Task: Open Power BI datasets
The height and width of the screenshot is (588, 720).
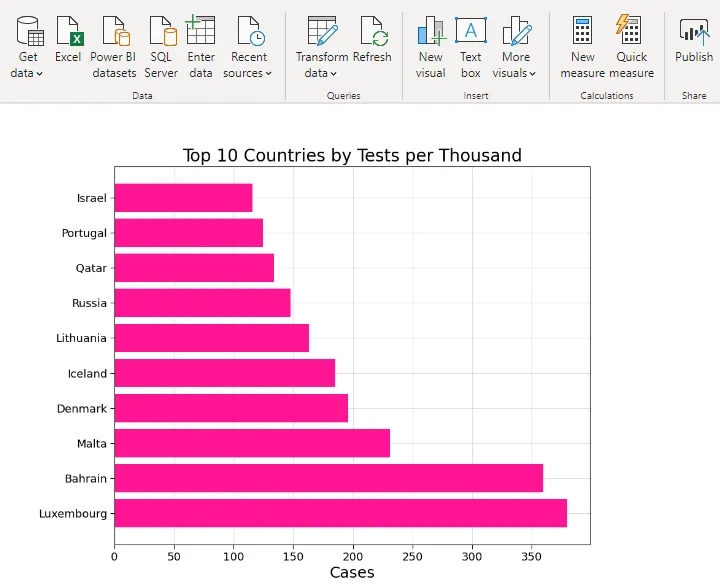Action: point(113,32)
